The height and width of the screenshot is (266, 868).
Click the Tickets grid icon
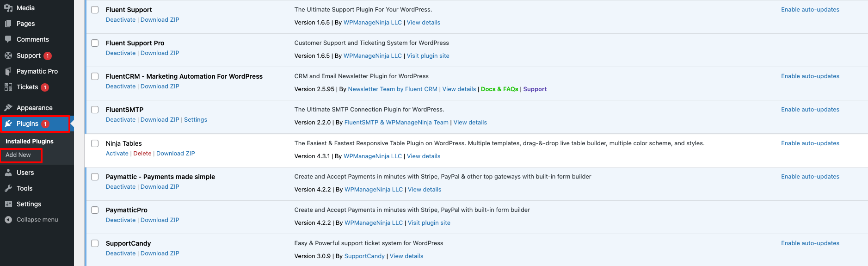[x=8, y=87]
